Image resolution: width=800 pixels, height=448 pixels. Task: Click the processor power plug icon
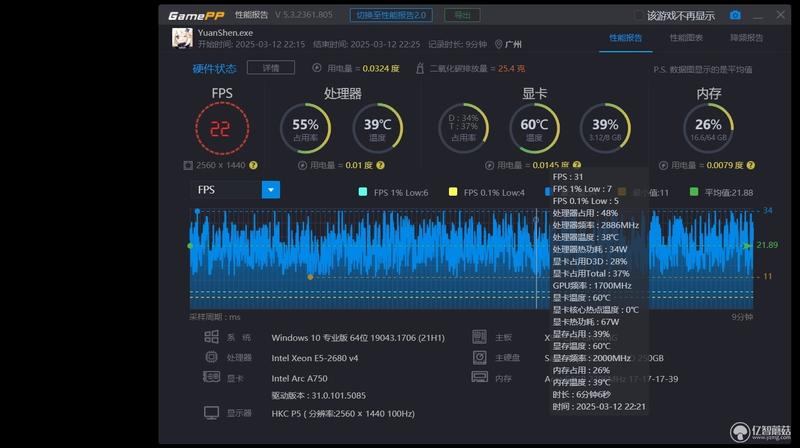click(302, 165)
